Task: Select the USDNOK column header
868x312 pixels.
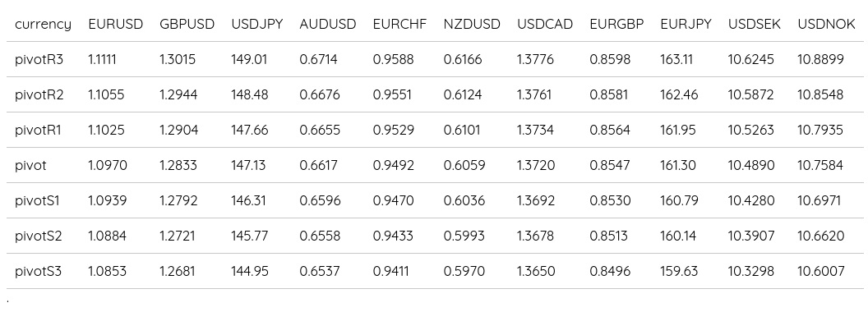Action: tap(826, 25)
